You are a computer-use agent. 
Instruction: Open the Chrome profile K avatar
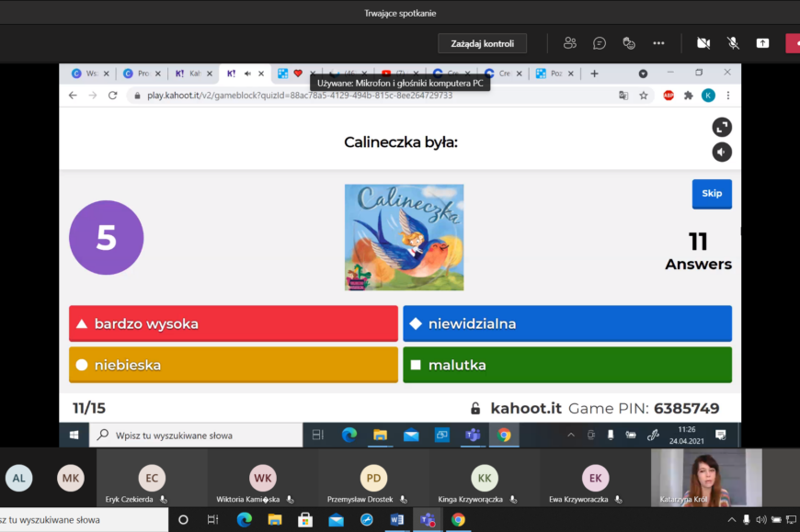(x=708, y=96)
